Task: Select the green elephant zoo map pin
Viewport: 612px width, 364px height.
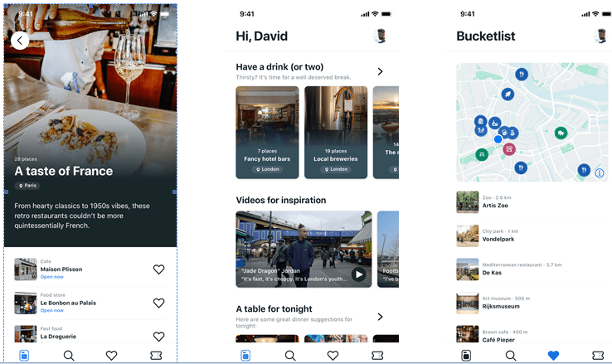Action: (561, 133)
